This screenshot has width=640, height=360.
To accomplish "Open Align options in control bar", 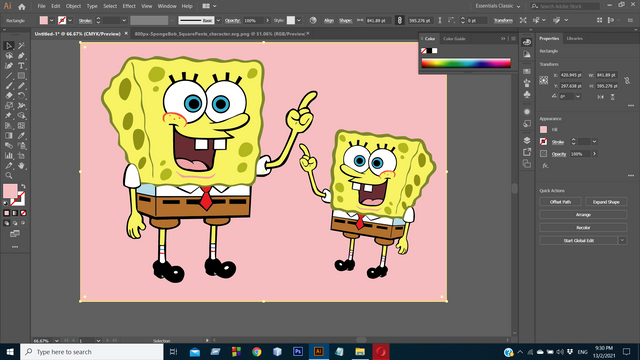I will coord(329,20).
